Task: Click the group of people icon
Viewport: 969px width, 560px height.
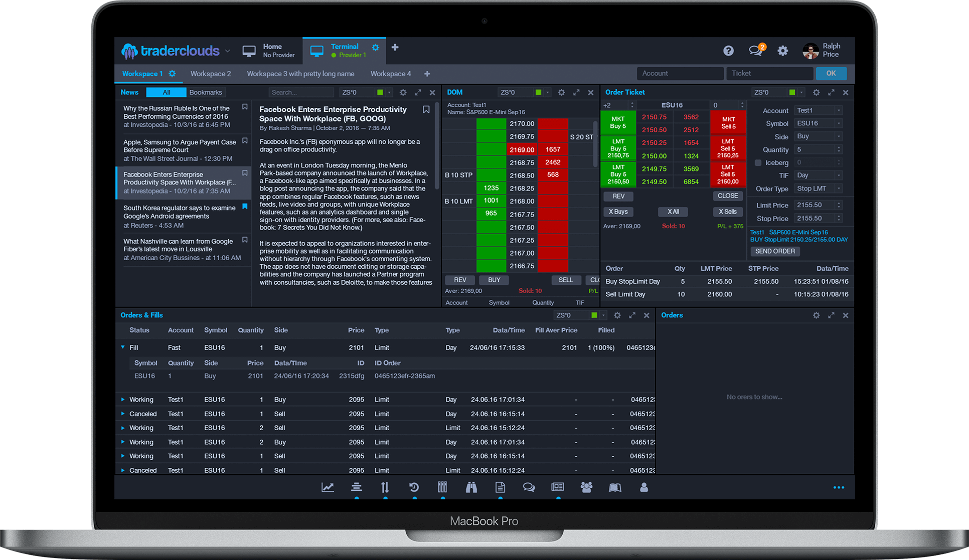Action: [x=586, y=487]
